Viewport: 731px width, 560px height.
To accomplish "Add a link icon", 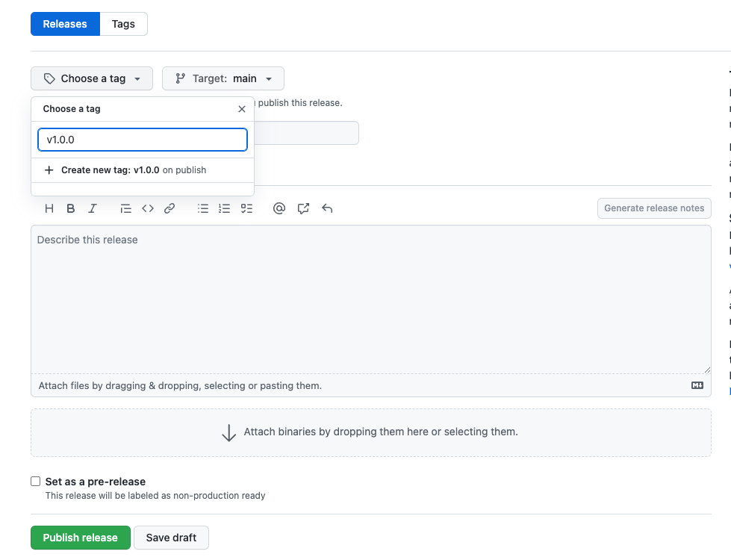I will click(x=169, y=208).
